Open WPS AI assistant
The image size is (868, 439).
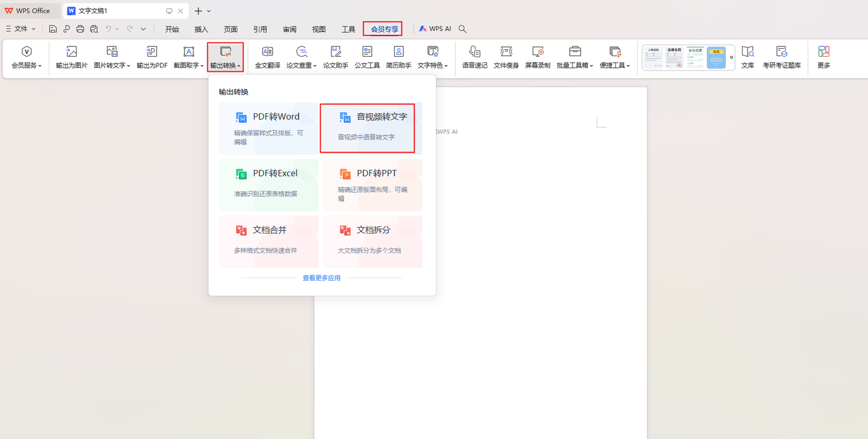(x=435, y=29)
